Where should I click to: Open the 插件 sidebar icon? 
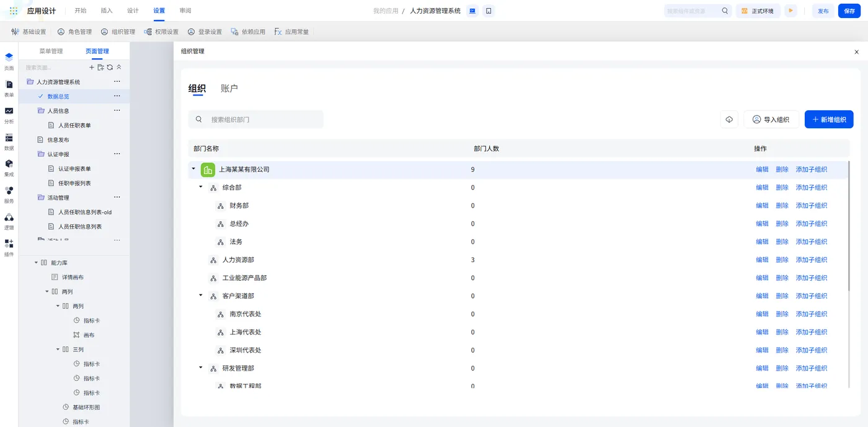tap(9, 248)
